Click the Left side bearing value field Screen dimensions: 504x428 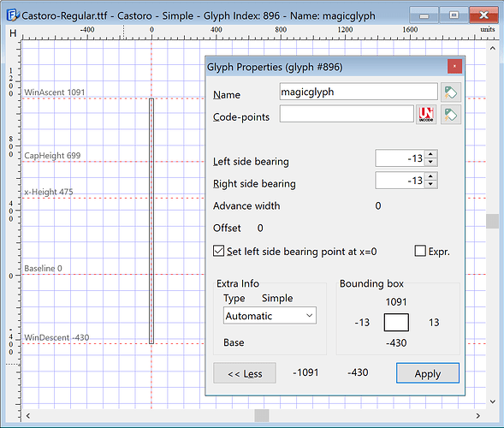coord(400,158)
